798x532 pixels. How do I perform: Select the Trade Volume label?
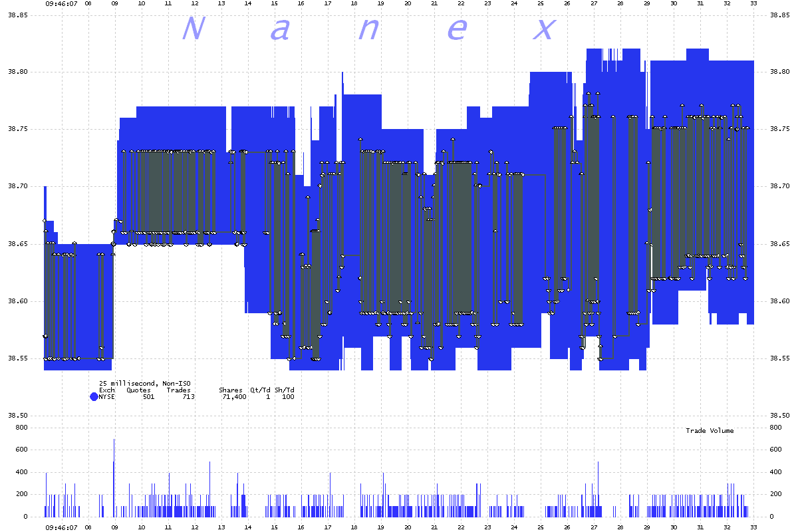pyautogui.click(x=709, y=430)
